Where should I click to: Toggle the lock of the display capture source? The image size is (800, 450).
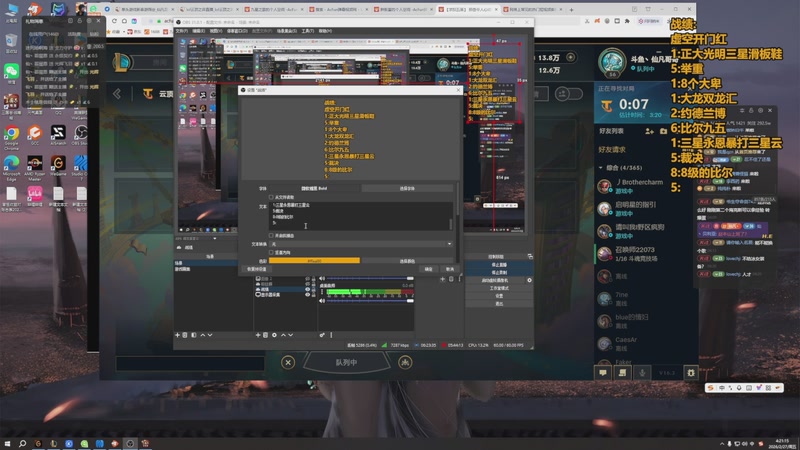[x=313, y=294]
